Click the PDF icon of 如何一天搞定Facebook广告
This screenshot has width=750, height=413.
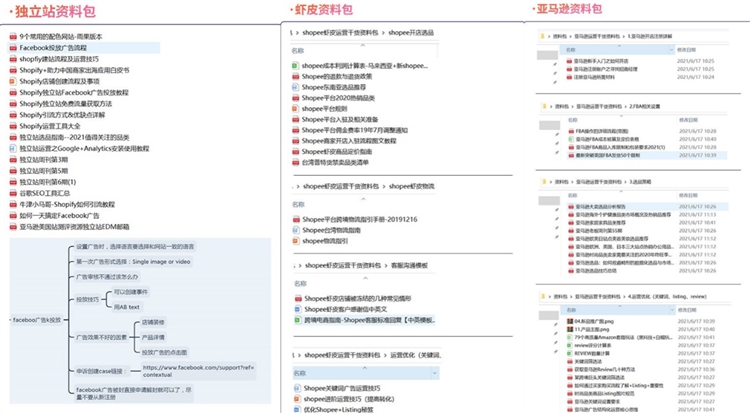tap(13, 216)
